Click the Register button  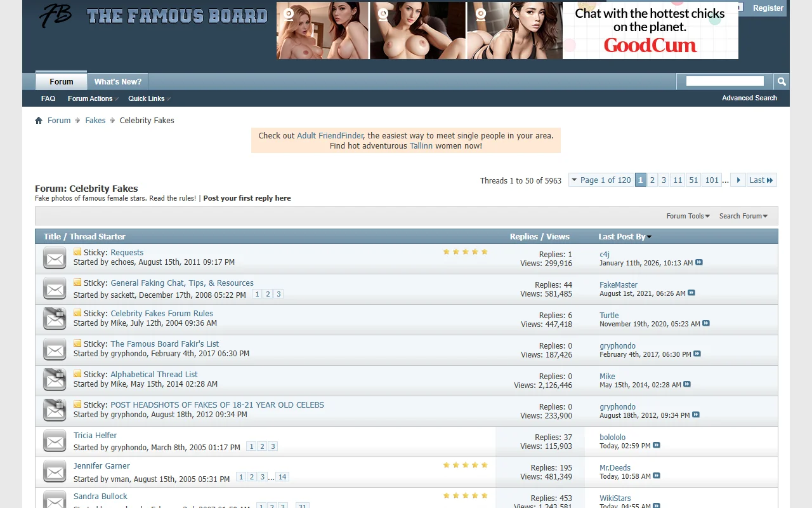[x=768, y=8]
